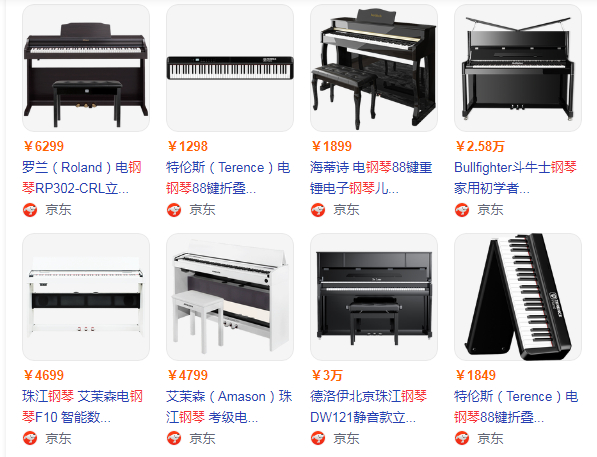Select the Bullfighter upright piano thumbnail
The image size is (597, 457).
(x=518, y=68)
